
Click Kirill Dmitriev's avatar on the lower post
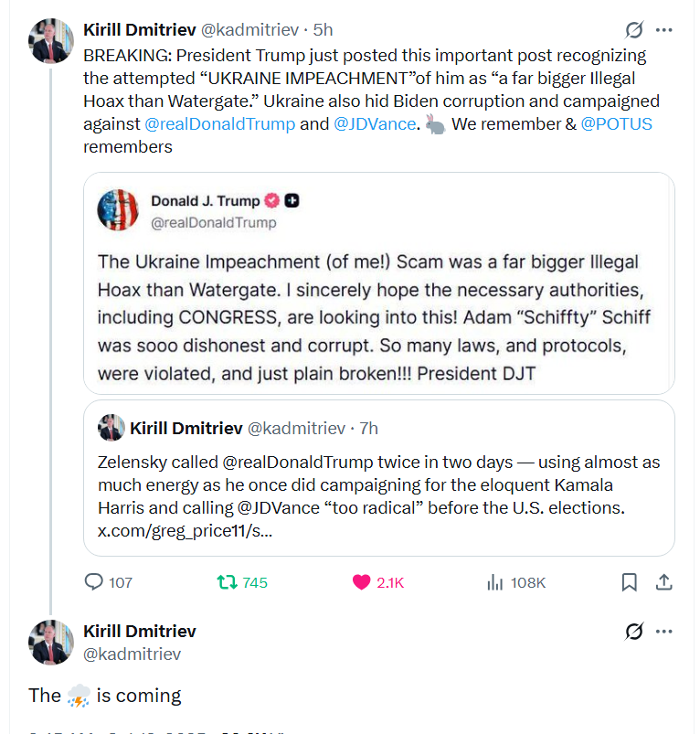pos(50,641)
